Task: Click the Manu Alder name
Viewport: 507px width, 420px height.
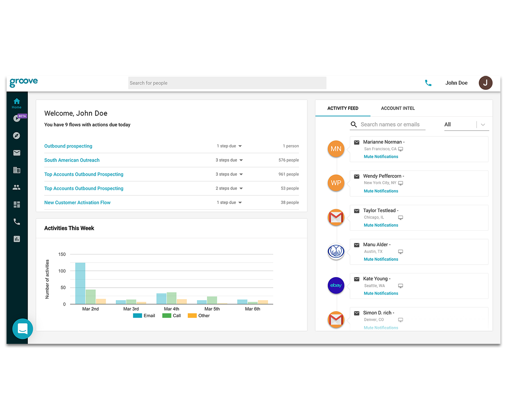Action: click(375, 245)
